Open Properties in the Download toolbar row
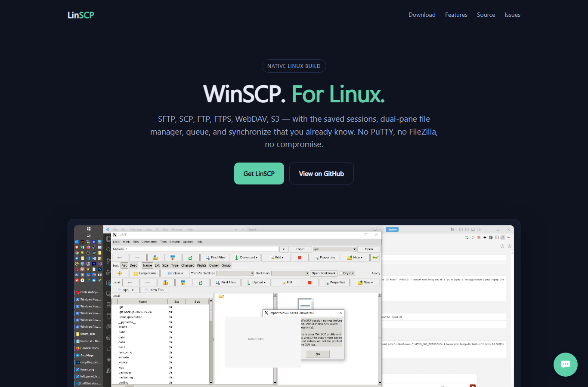 coord(325,258)
